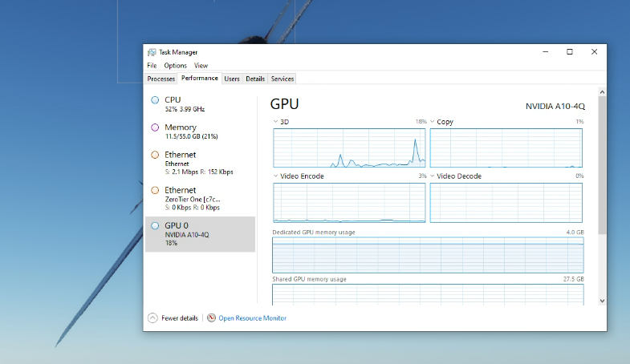Click 'S: 2.1 Mbps R: 152 Kbps' text
The width and height of the screenshot is (630, 364).
pos(199,172)
